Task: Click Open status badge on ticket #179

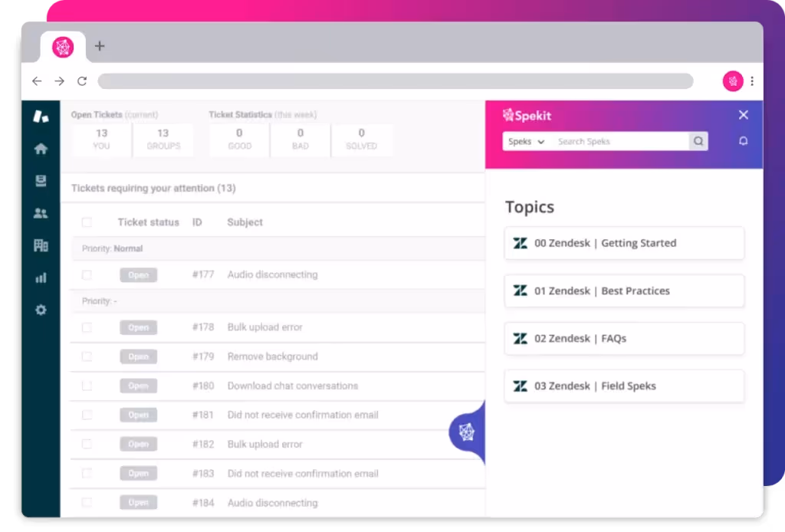Action: pos(138,356)
